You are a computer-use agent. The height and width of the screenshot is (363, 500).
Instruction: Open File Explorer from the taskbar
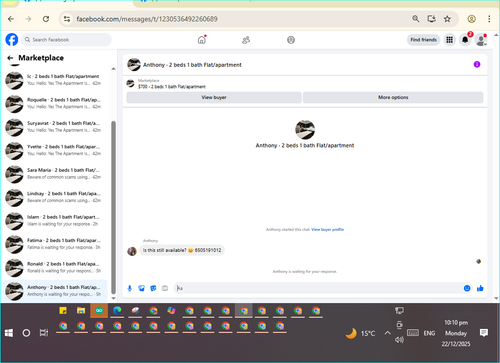tap(81, 311)
